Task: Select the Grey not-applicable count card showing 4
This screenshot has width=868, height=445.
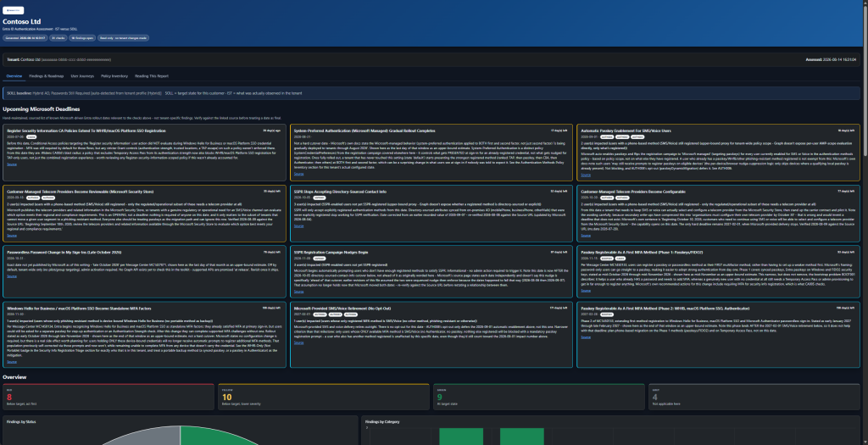Action: point(754,397)
